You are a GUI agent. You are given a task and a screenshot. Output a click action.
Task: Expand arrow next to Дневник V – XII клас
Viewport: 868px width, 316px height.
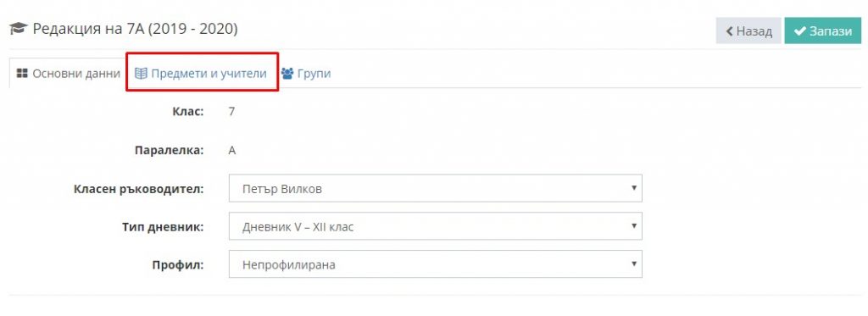click(634, 226)
